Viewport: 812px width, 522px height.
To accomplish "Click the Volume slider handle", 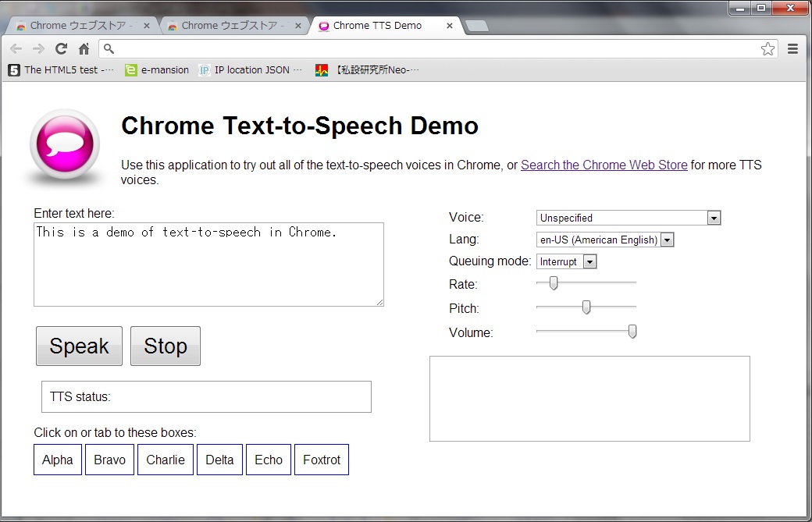I will click(632, 331).
